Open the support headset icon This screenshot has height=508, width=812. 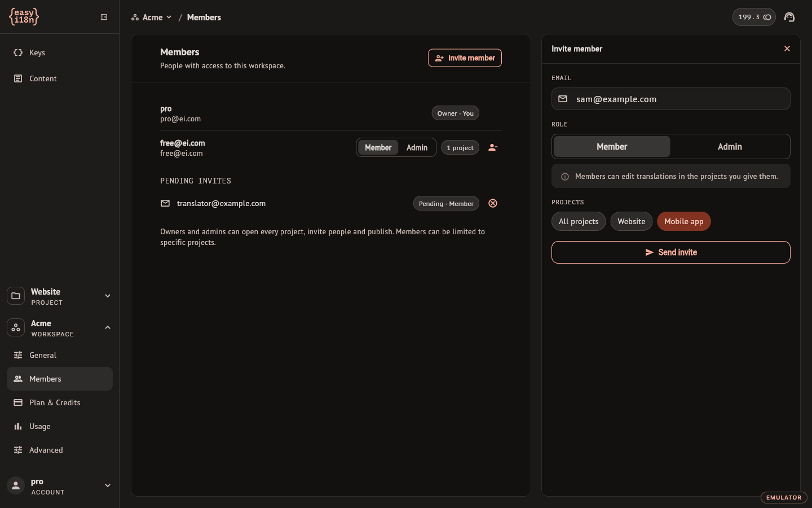coord(789,17)
